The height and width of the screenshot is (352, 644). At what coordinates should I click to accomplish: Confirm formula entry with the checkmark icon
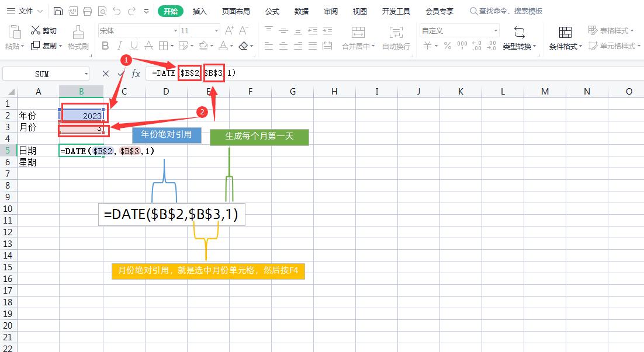(121, 73)
